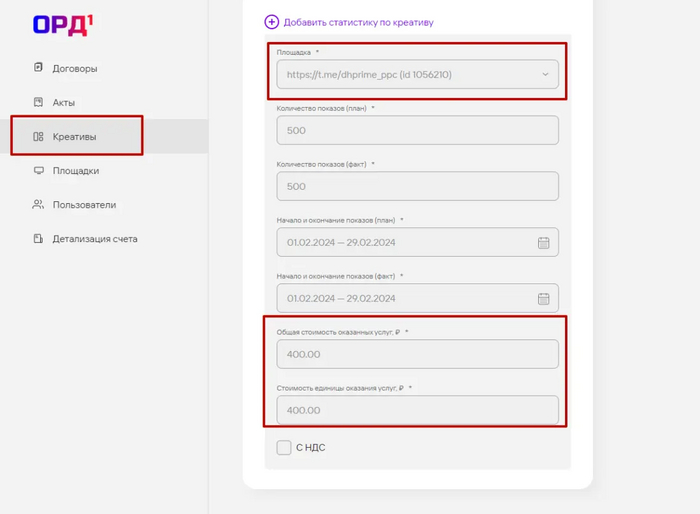Open Детализация счета page
Viewport: 700px width, 514px height.
[95, 239]
